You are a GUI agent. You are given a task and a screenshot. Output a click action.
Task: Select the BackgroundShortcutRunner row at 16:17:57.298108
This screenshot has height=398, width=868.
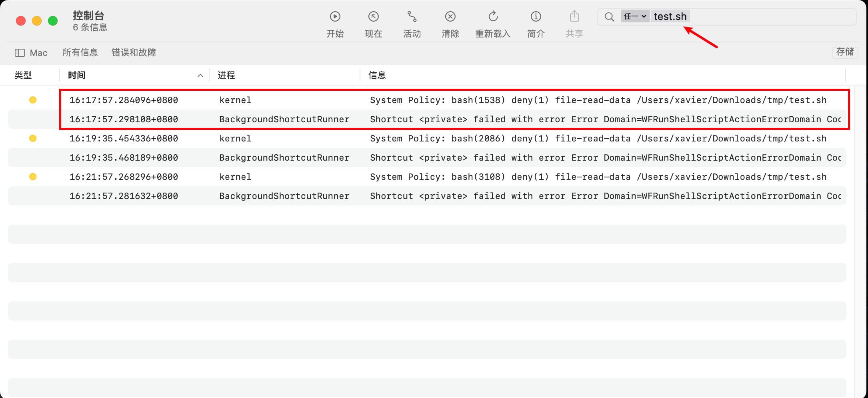427,119
